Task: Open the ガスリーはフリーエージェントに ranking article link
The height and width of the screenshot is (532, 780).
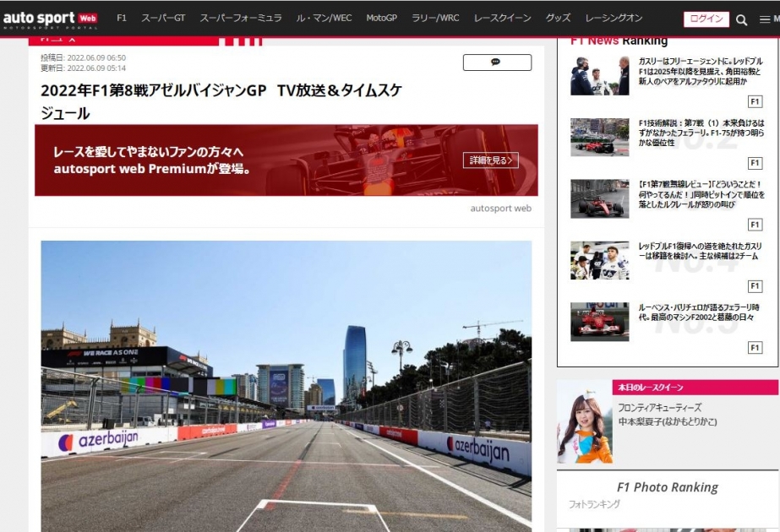Action: click(x=701, y=71)
